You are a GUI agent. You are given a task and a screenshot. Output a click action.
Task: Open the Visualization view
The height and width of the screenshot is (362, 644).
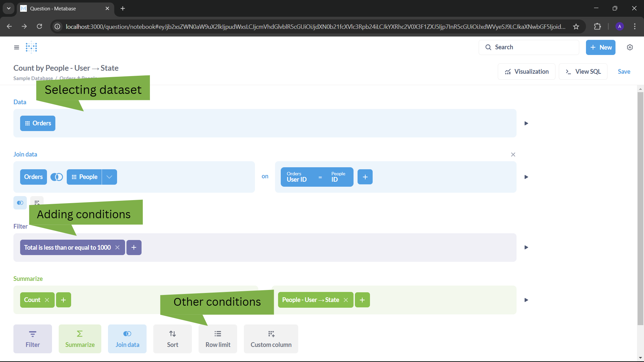point(527,71)
